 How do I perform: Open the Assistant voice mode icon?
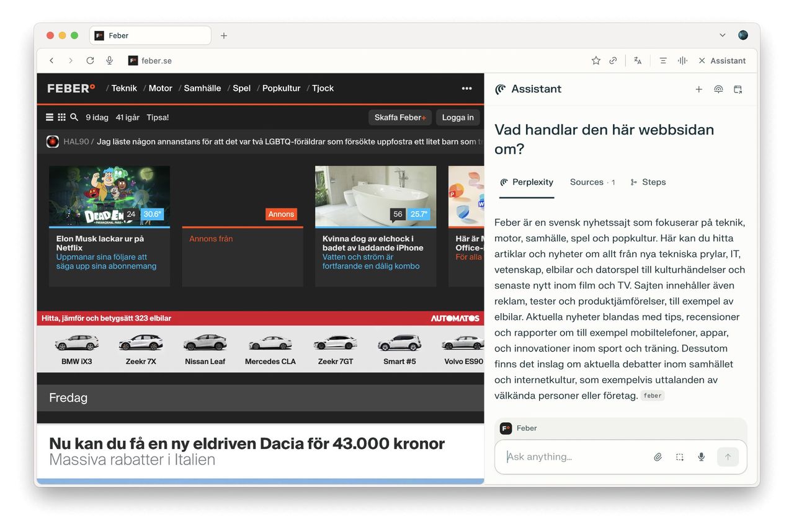[718, 89]
